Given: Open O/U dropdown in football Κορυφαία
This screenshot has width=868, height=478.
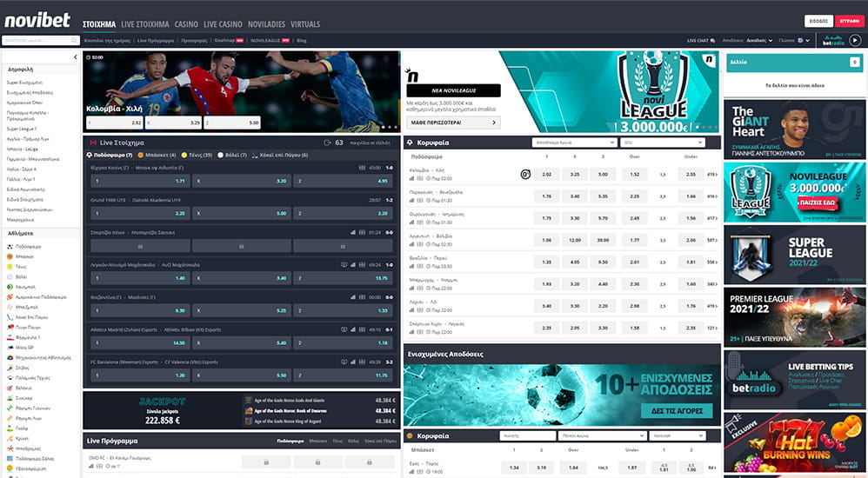Looking at the screenshot, I should pyautogui.click(x=664, y=143).
